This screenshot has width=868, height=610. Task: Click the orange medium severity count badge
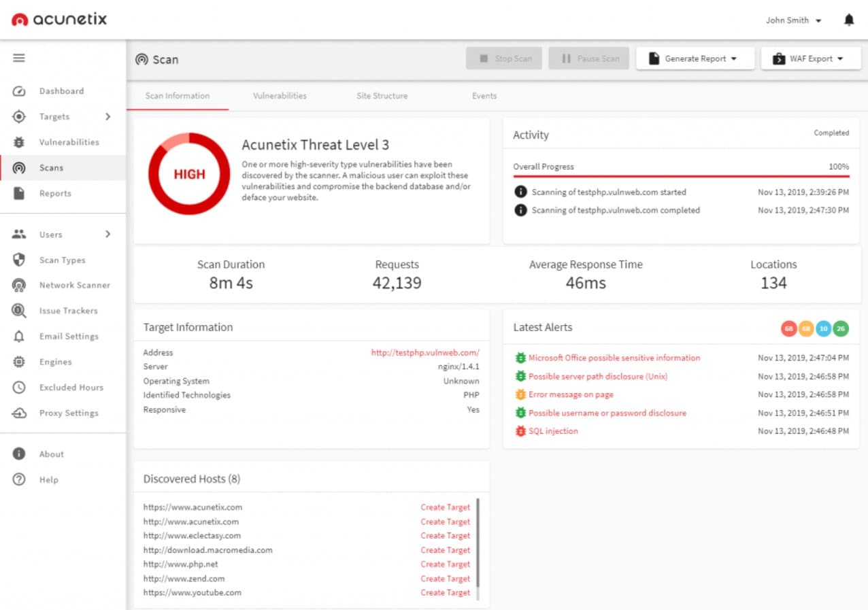806,328
